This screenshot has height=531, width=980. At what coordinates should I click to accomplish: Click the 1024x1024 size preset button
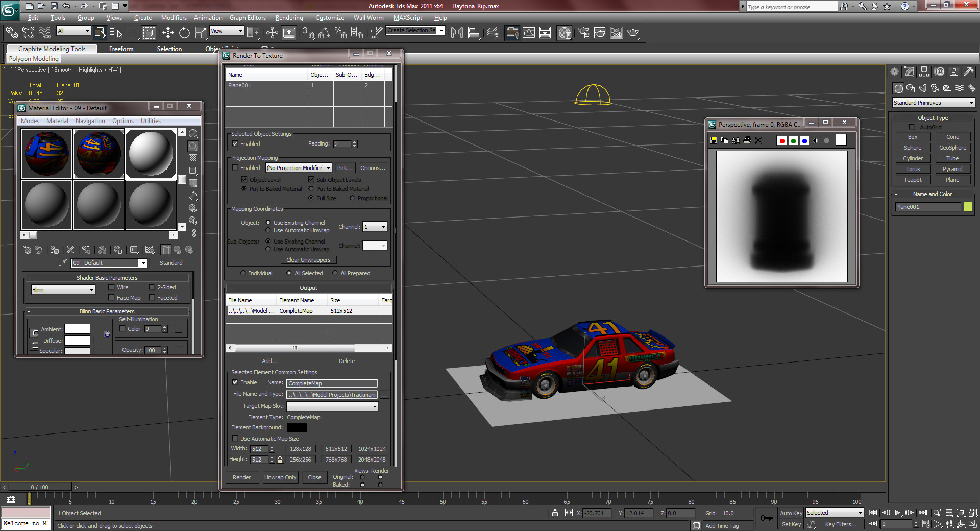pyautogui.click(x=372, y=449)
